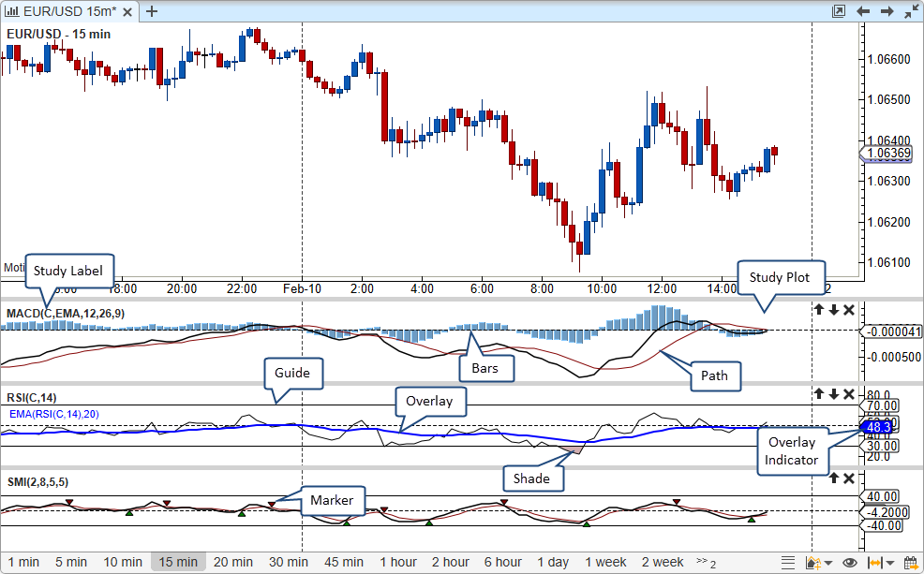
Task: Move the RSI study panel down
Action: point(833,394)
